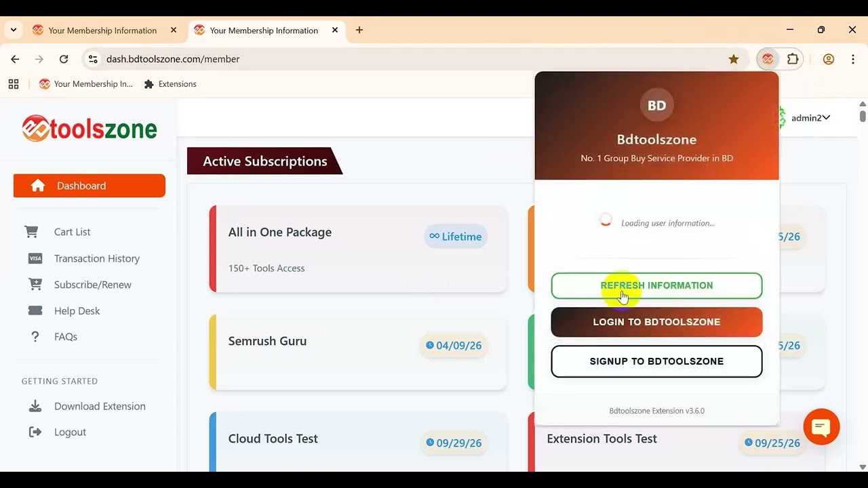Click the 04/09/26 expiry badge

(x=454, y=346)
